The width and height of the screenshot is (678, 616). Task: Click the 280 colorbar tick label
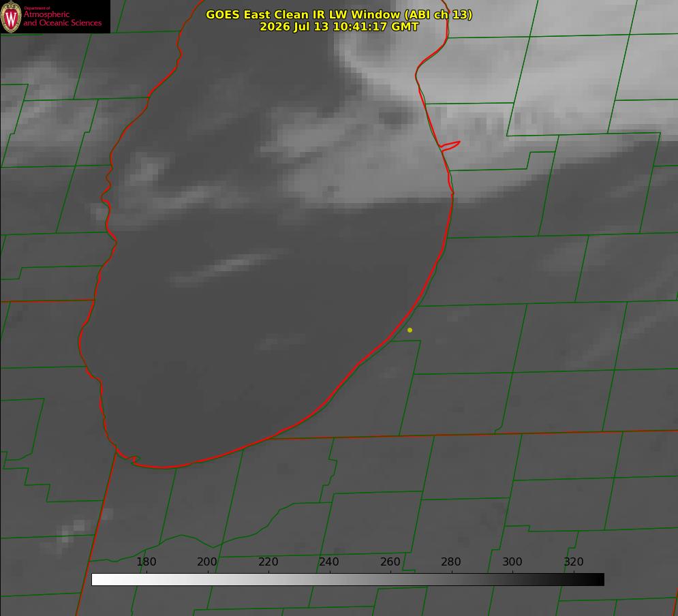tap(451, 561)
